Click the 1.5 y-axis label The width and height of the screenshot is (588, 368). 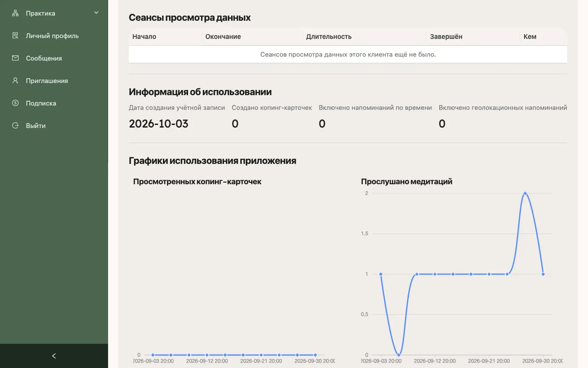[x=364, y=234]
